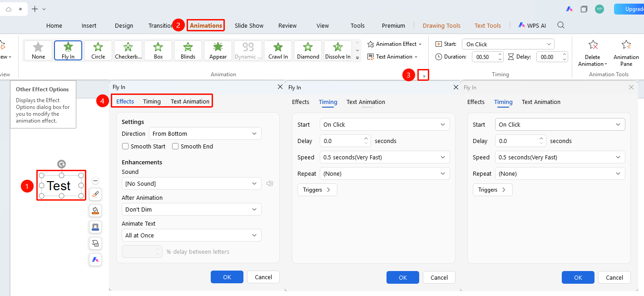Apply the Circle animation effect
Image resolution: width=644 pixels, height=296 pixels.
98,50
